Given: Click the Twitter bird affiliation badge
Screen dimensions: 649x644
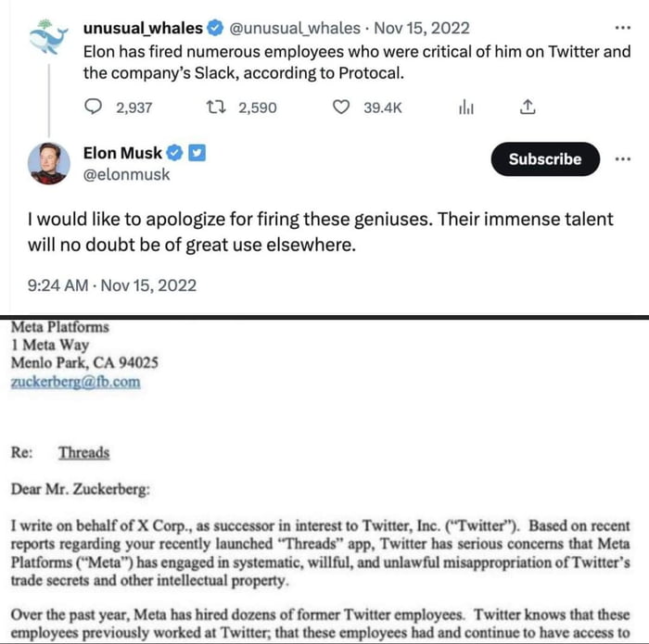Looking at the screenshot, I should [197, 153].
